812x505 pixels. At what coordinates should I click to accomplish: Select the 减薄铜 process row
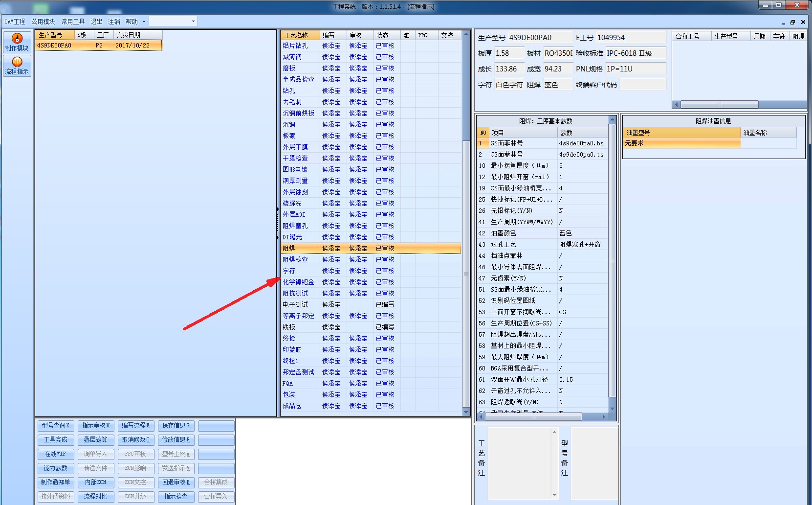point(371,57)
